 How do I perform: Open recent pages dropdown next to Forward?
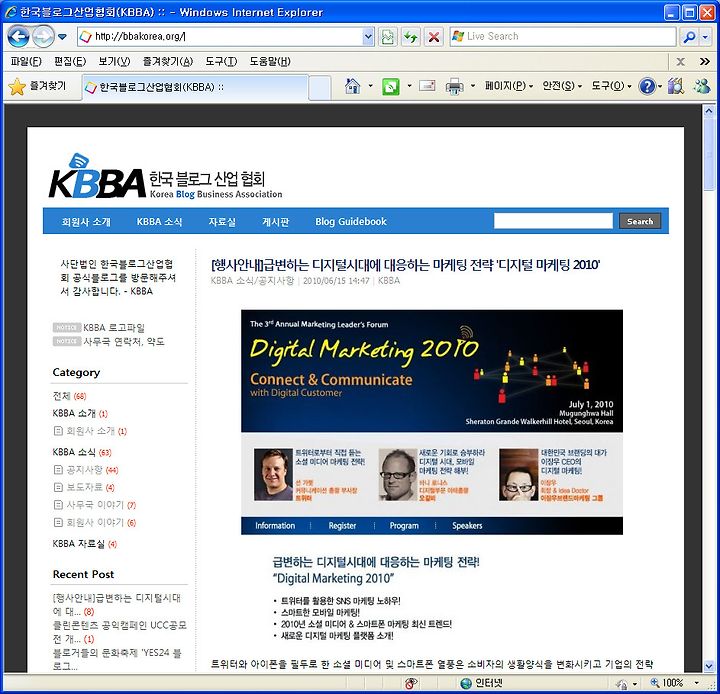tap(62, 37)
